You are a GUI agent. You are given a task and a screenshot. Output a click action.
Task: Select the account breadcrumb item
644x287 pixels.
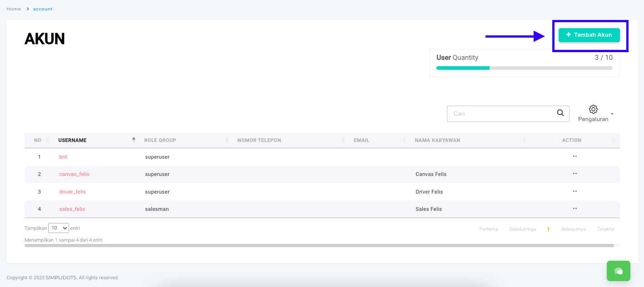click(43, 9)
